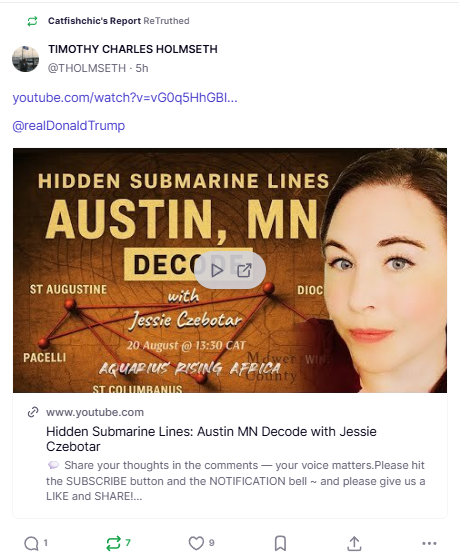
Task: Open the Austin MN Decode video thumbnail
Action: point(230,270)
